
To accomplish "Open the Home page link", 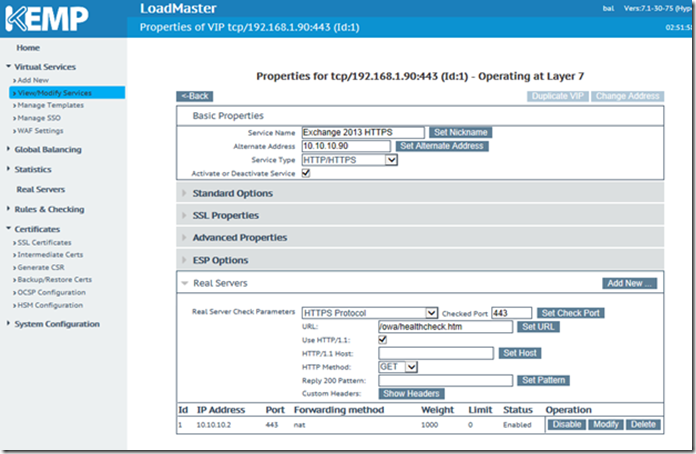I will 28,47.
